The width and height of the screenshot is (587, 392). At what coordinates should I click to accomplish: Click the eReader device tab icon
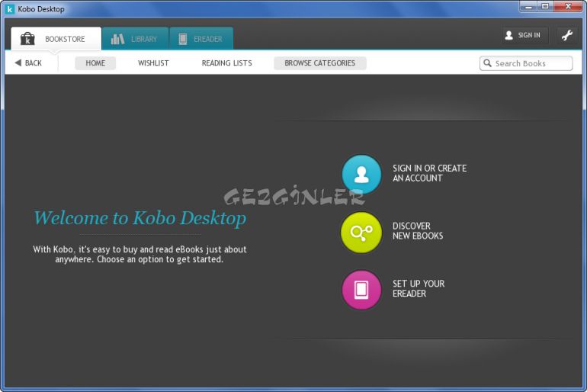point(183,39)
